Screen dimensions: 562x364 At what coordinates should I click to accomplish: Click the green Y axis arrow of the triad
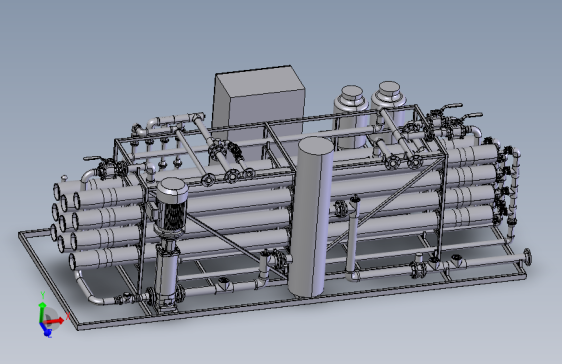42,312
